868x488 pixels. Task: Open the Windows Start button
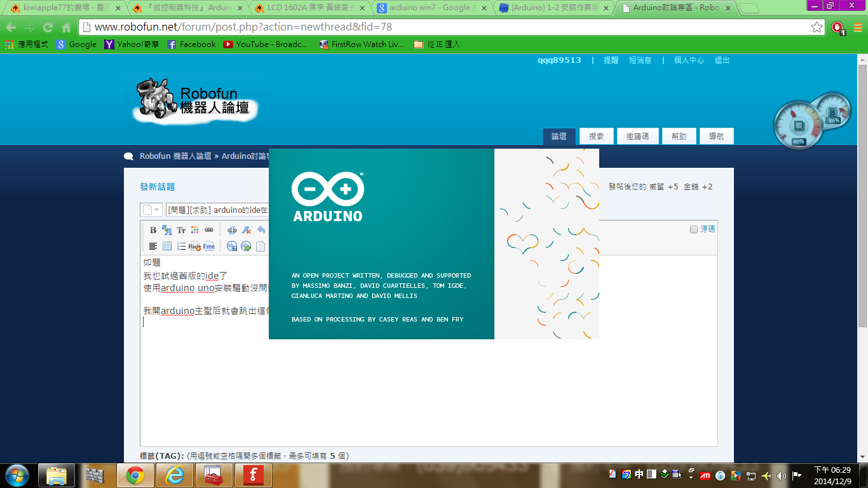tap(16, 475)
